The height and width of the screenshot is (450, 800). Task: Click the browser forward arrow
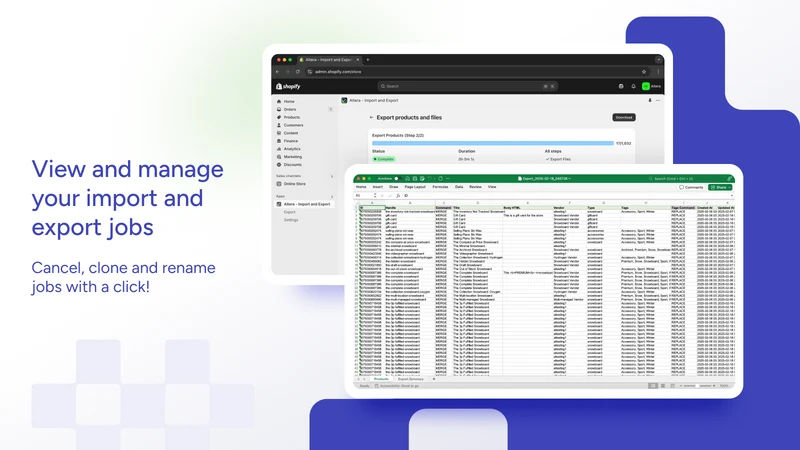click(288, 72)
